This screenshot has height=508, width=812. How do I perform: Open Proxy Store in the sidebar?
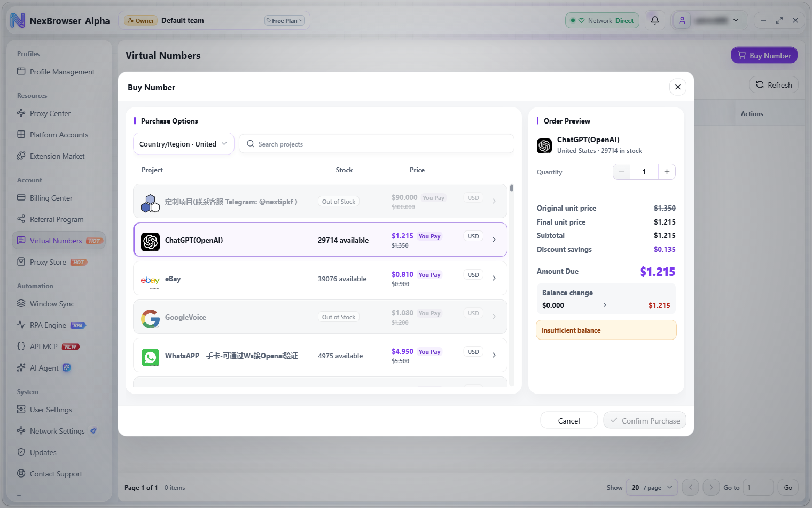pyautogui.click(x=59, y=262)
